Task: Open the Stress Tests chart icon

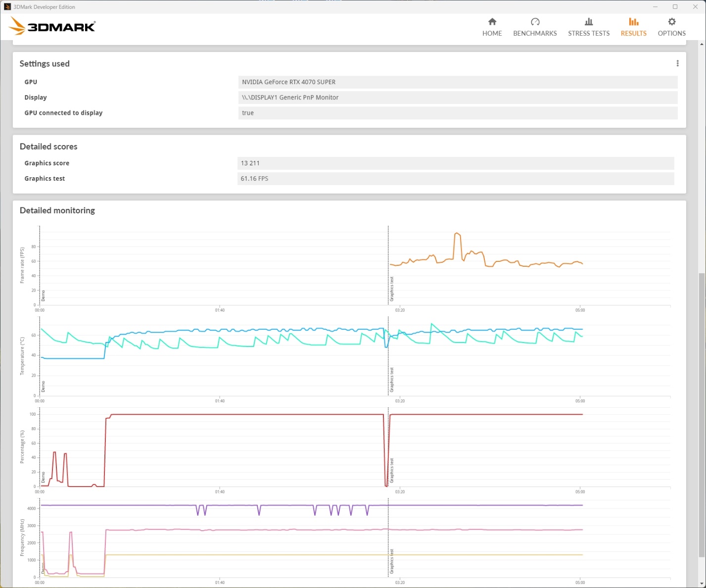Action: click(x=589, y=22)
